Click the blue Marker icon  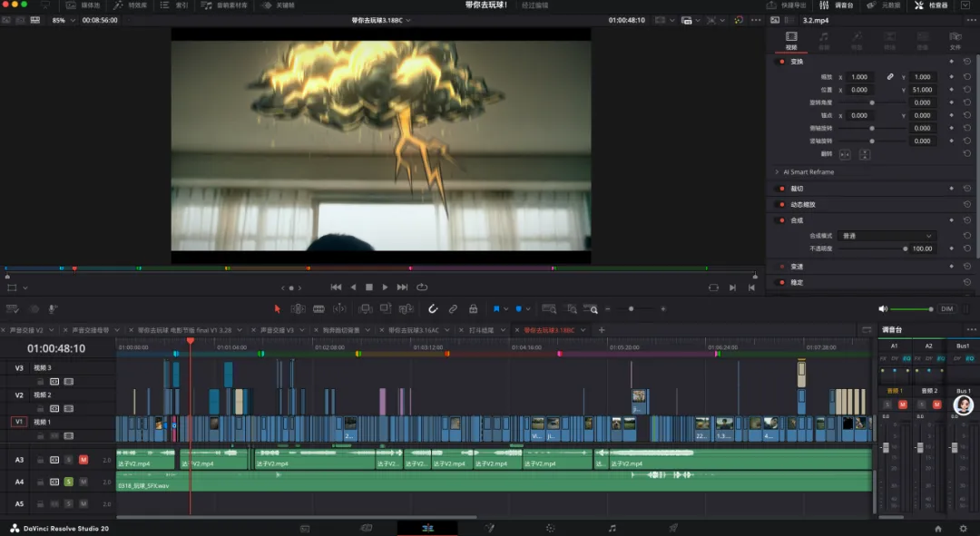point(519,308)
